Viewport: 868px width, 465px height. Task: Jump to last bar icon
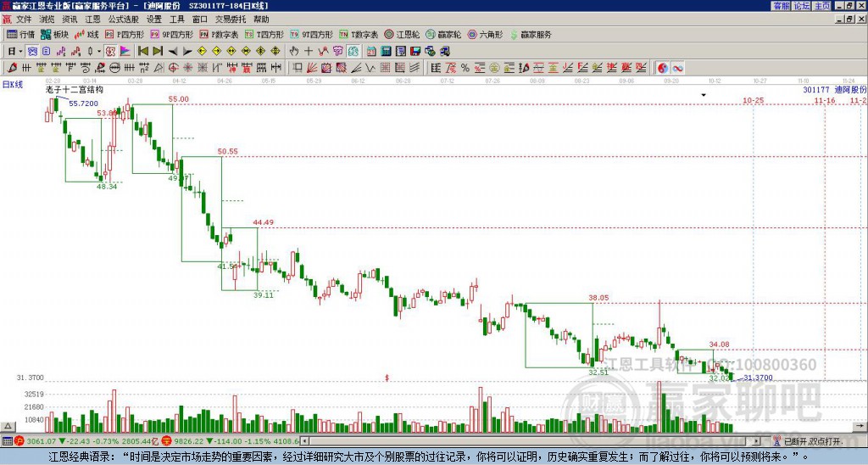(x=158, y=51)
